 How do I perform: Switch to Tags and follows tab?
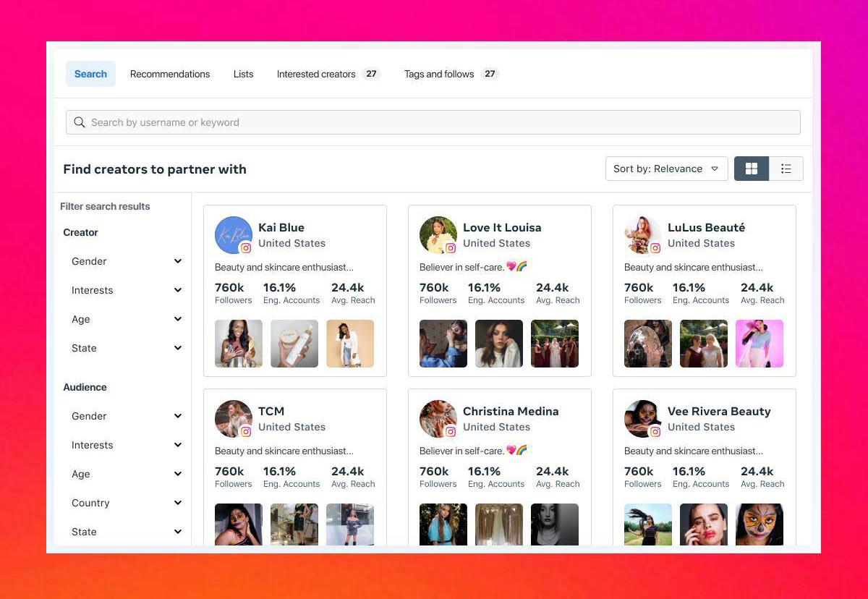pos(451,74)
